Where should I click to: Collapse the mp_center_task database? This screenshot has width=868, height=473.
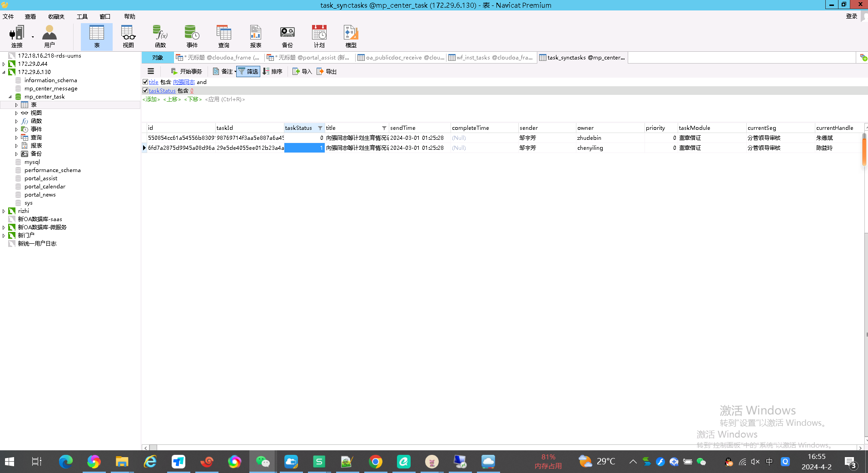(10, 97)
